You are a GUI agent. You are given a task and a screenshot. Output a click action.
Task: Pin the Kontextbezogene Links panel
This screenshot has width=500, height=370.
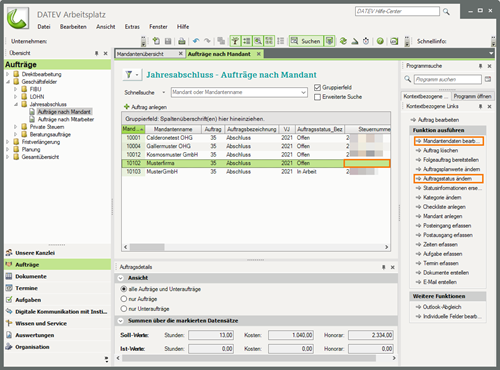point(480,106)
